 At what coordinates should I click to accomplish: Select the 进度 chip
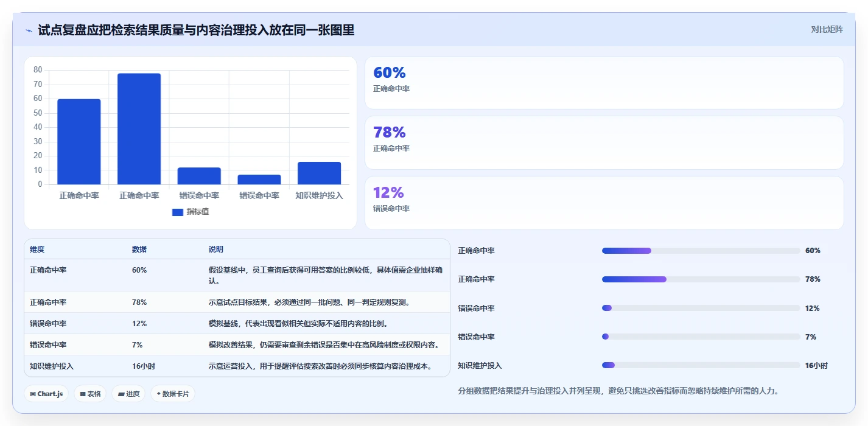point(128,394)
